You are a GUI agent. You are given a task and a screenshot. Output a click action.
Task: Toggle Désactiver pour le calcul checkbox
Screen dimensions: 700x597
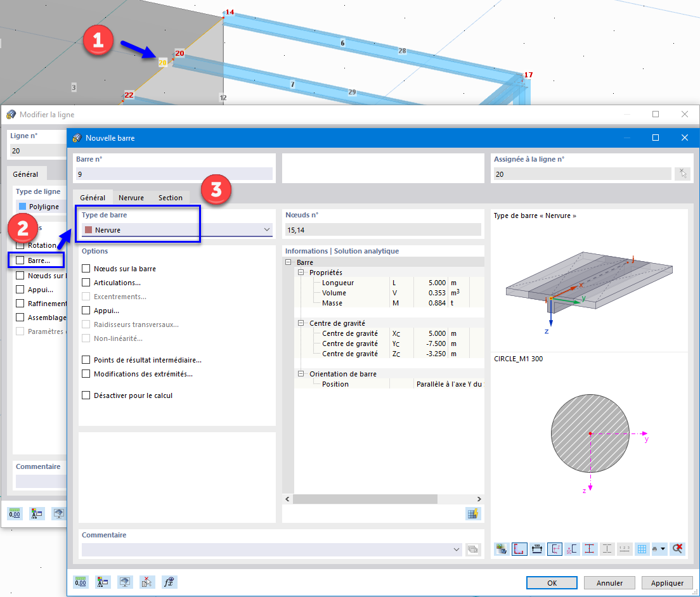pos(86,395)
